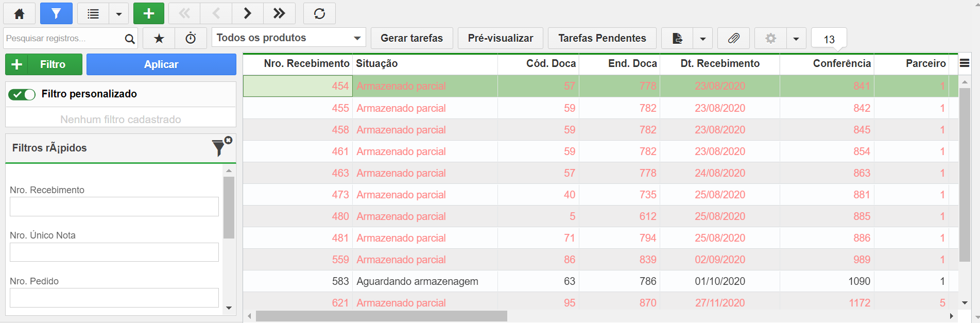This screenshot has width=980, height=323.
Task: Clear quick filters funnel icon
Action: pos(221,147)
